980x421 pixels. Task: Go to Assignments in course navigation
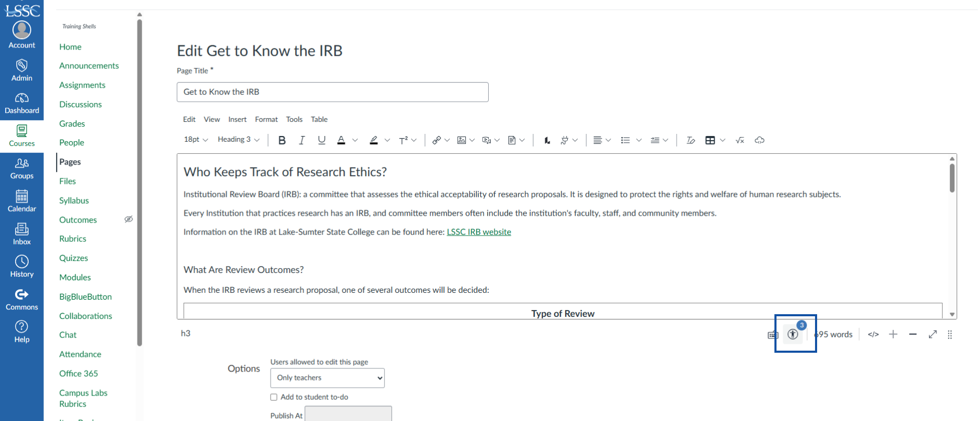coord(82,85)
